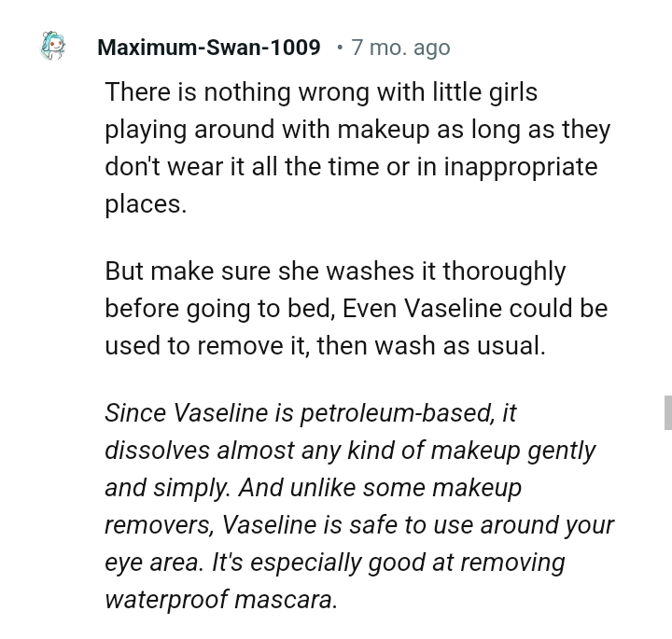The width and height of the screenshot is (672, 639).
Task: Tap the italic paragraph starting "Since Vaseline"
Action: tap(359, 506)
